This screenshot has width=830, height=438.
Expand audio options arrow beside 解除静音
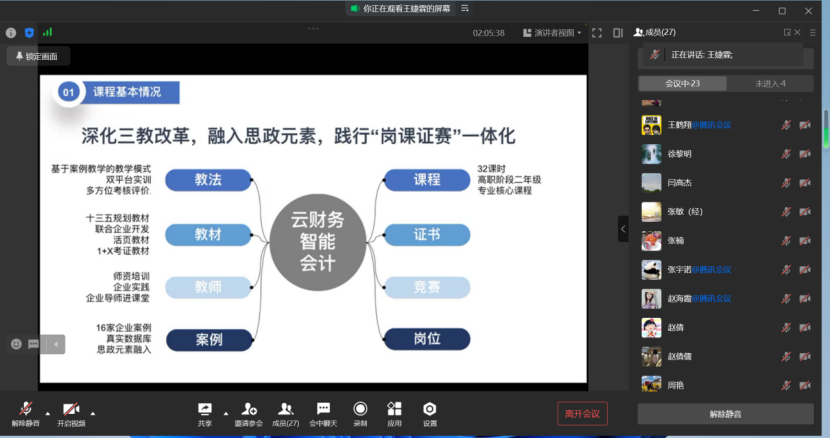(48, 411)
